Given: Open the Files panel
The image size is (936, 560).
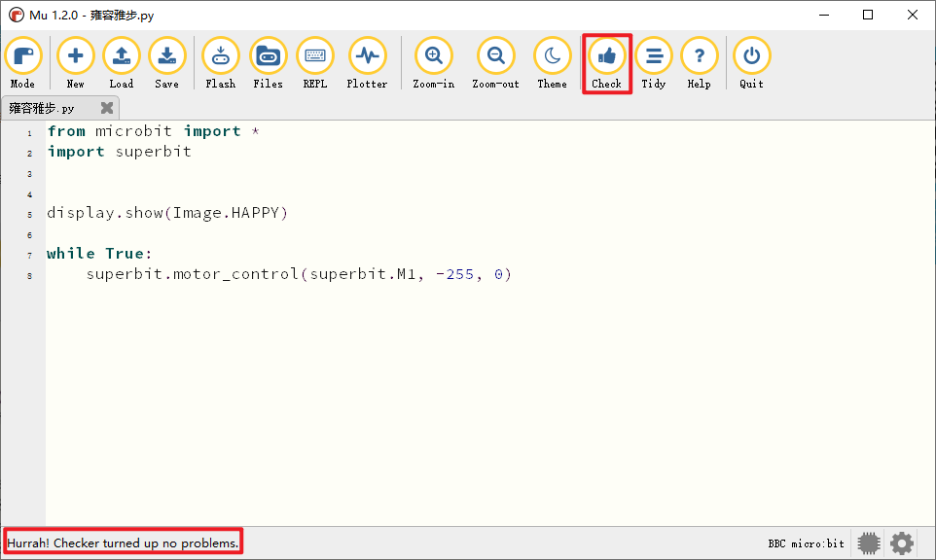Looking at the screenshot, I should tap(268, 62).
